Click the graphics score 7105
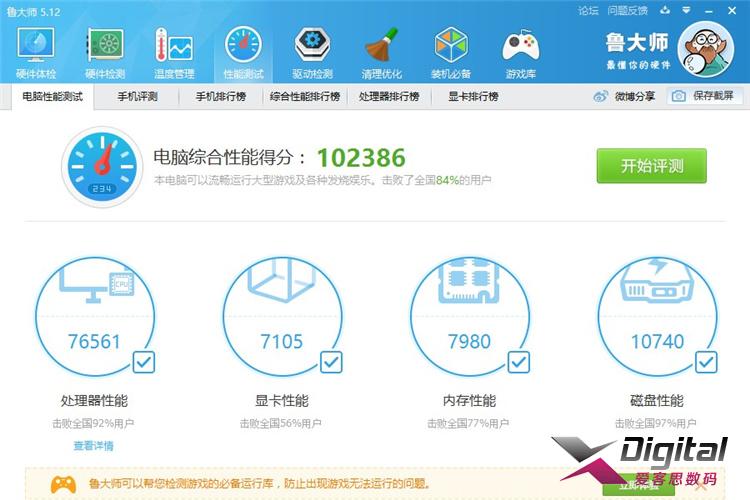Viewport: 750px width, 500px height. click(282, 342)
